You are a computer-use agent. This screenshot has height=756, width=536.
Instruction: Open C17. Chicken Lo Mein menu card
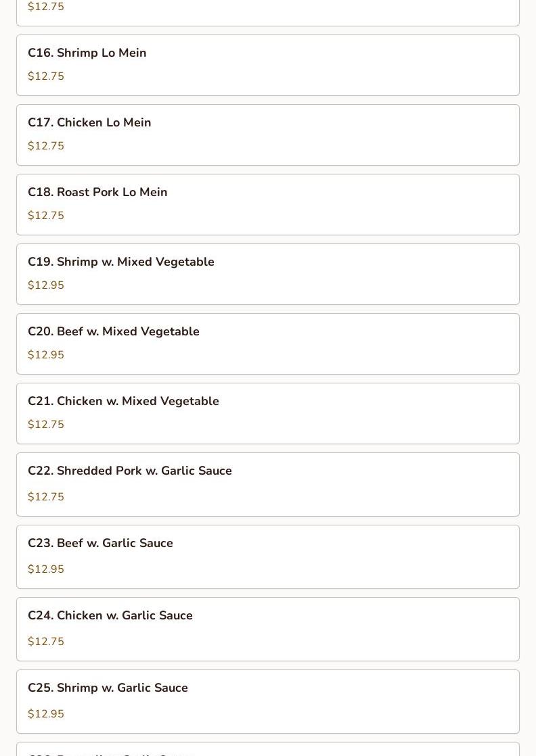pos(268,135)
